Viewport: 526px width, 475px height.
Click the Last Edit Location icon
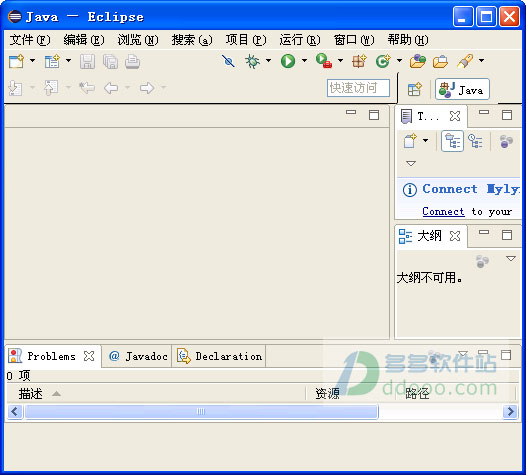click(87, 88)
